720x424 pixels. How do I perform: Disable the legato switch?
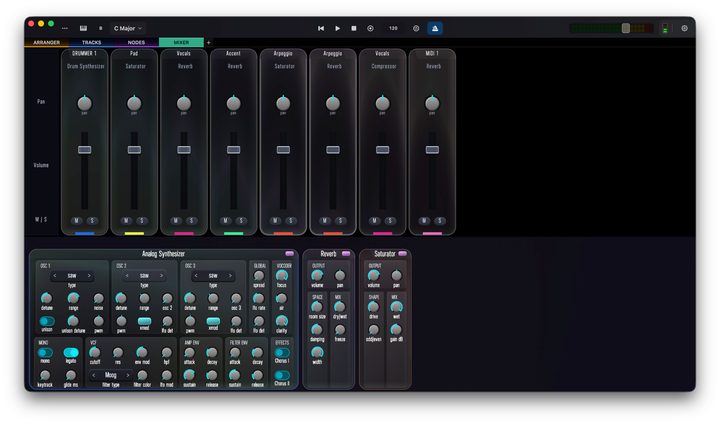tap(71, 353)
